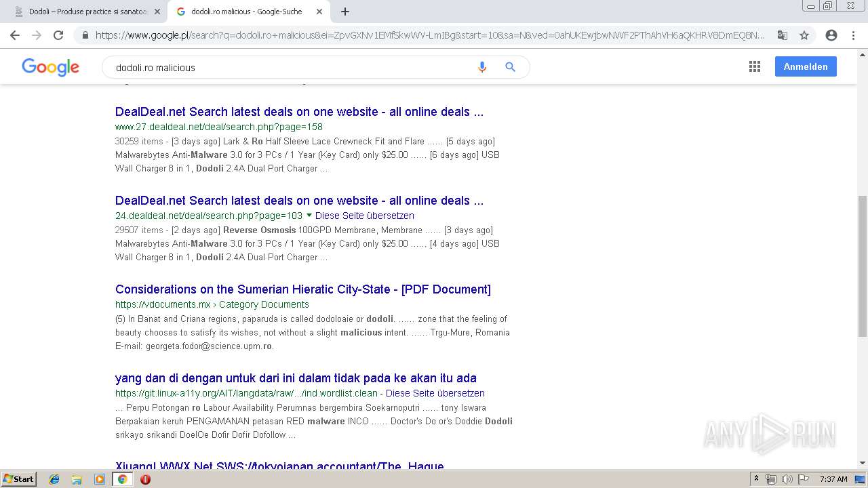
Task: Open Windows Media Player from taskbar
Action: click(x=100, y=479)
